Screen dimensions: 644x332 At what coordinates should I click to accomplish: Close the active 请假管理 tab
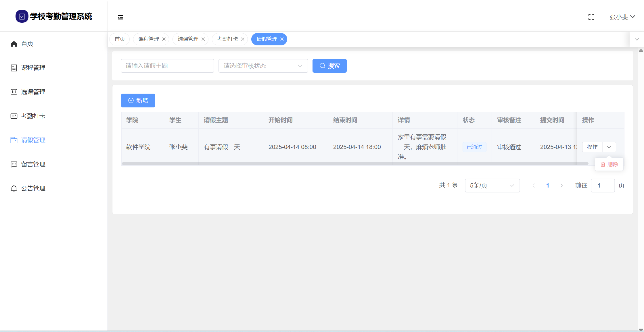282,39
